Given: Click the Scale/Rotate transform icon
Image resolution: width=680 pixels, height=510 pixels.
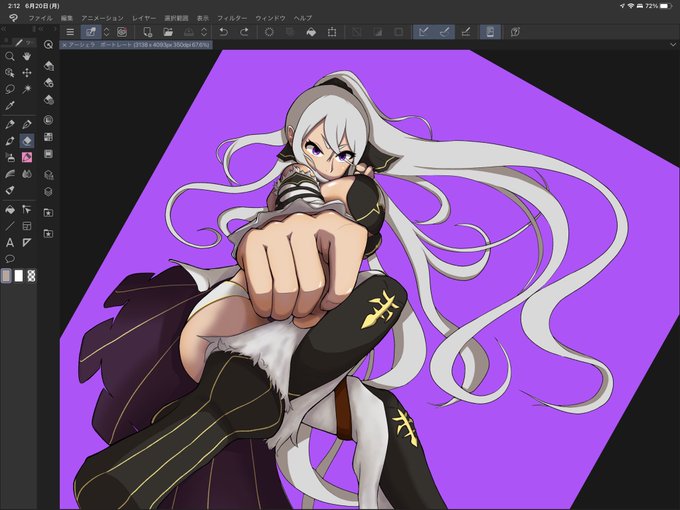Looking at the screenshot, I should [x=332, y=32].
